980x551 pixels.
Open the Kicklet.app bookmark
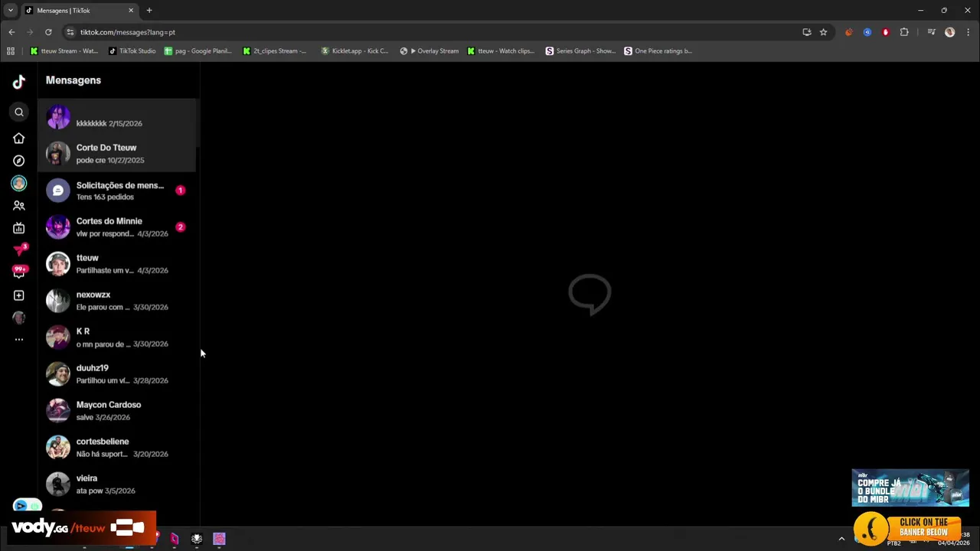pos(354,51)
